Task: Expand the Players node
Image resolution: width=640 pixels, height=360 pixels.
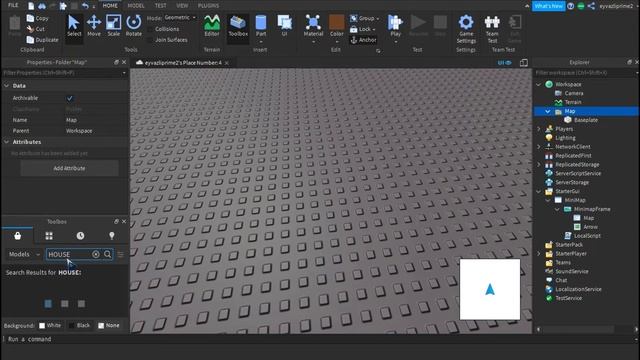Action: click(538, 129)
